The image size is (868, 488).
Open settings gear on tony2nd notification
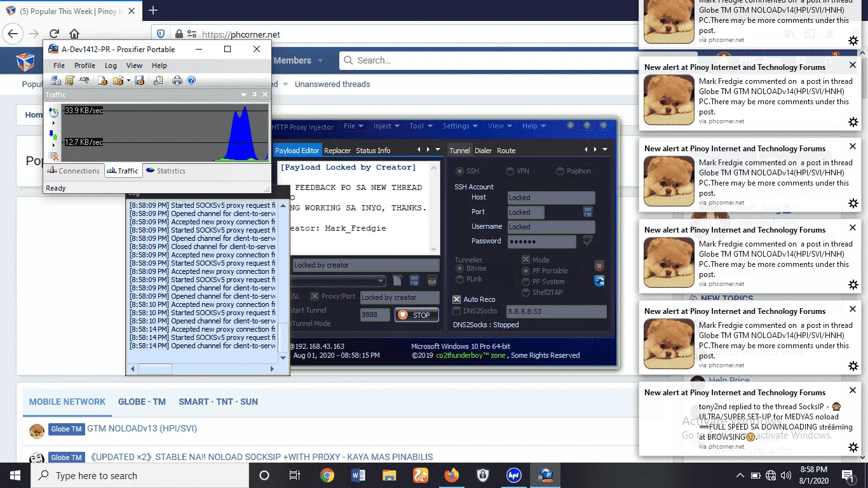[x=853, y=447]
